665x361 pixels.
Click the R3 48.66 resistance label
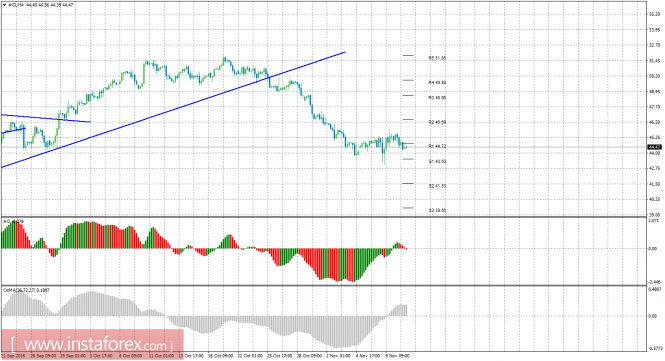(x=437, y=98)
